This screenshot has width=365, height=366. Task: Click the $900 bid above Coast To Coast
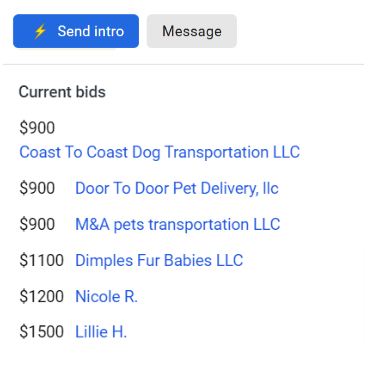coord(37,128)
